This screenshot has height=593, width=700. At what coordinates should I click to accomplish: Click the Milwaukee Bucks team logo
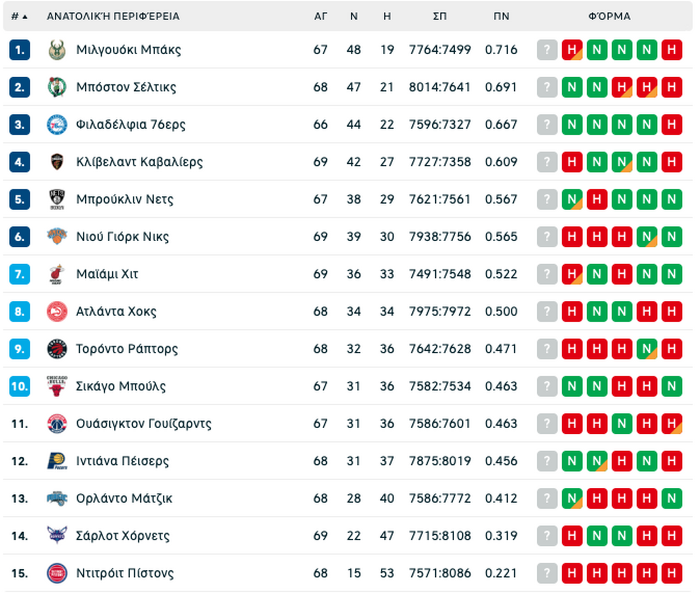click(57, 50)
